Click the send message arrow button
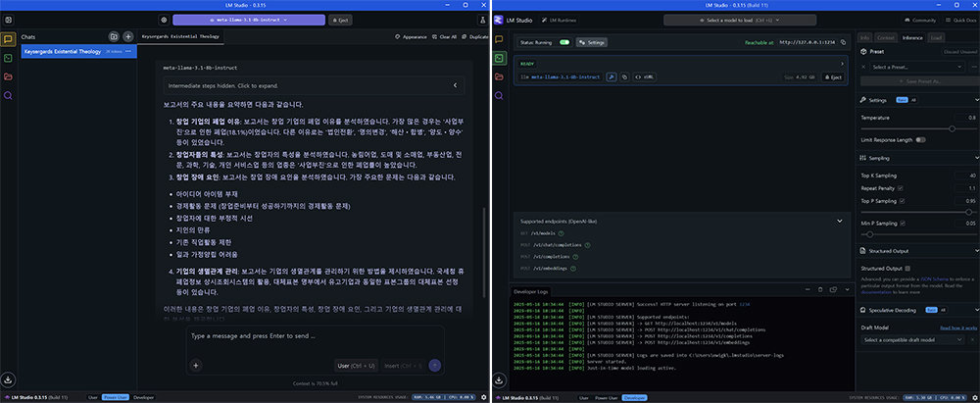This screenshot has height=403, width=980. point(435,365)
